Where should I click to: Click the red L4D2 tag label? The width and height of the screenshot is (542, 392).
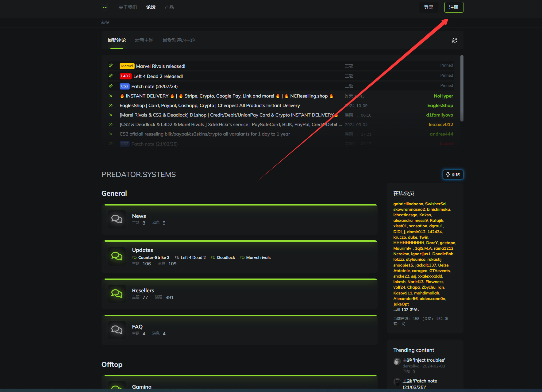(126, 76)
